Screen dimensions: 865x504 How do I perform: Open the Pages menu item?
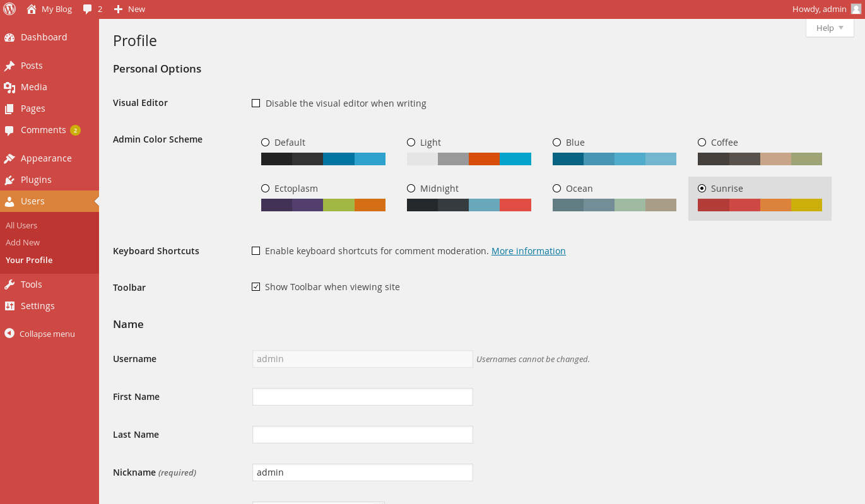pos(49,108)
